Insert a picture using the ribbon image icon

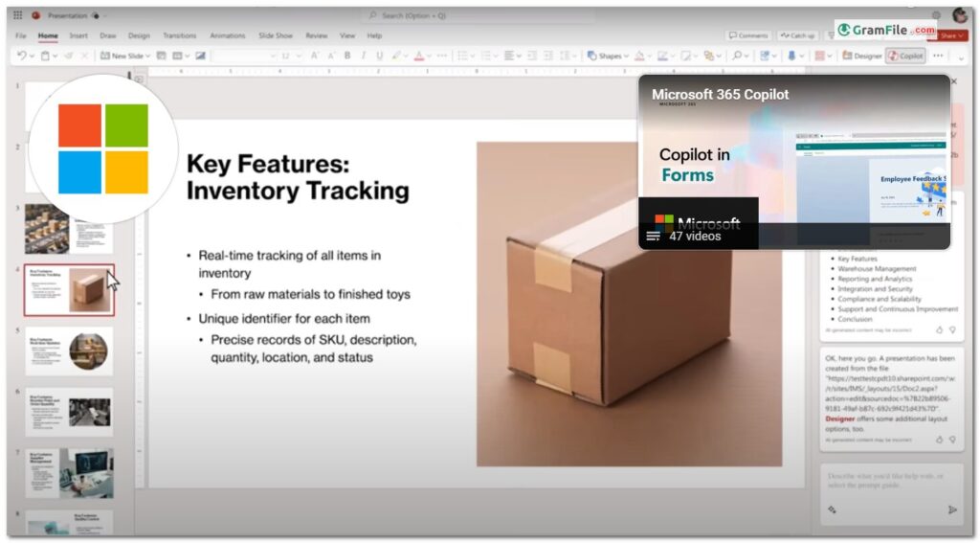tap(200, 56)
